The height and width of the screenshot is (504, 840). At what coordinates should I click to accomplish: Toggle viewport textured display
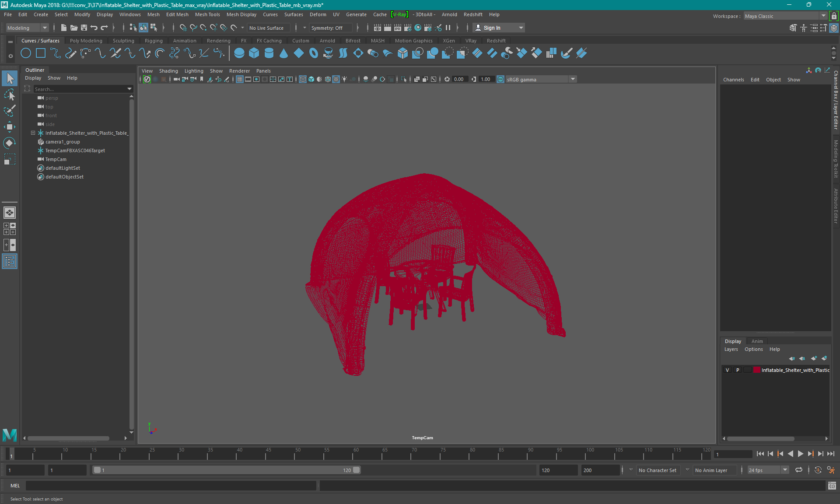336,79
